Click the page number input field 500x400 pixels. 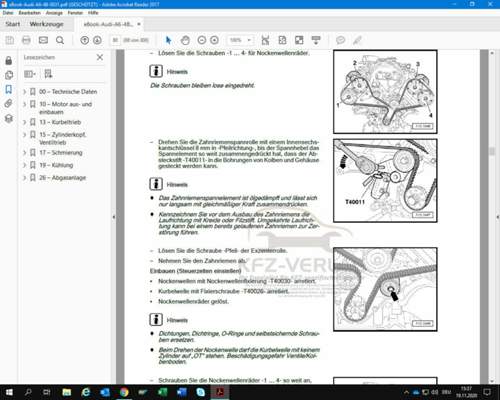(x=115, y=40)
